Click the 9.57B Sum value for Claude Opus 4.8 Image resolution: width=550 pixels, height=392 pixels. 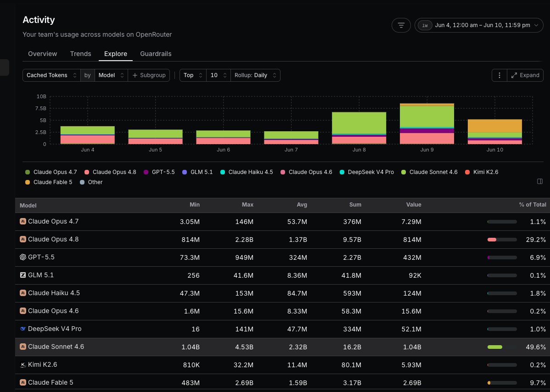(x=352, y=240)
